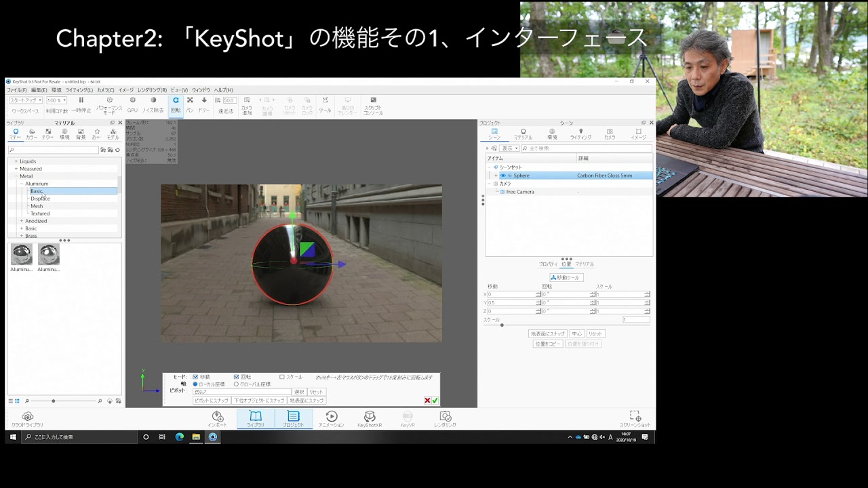Viewport: 868px width, 488px height.
Task: Click the Y 移動 value field 0.5
Action: (x=514, y=302)
